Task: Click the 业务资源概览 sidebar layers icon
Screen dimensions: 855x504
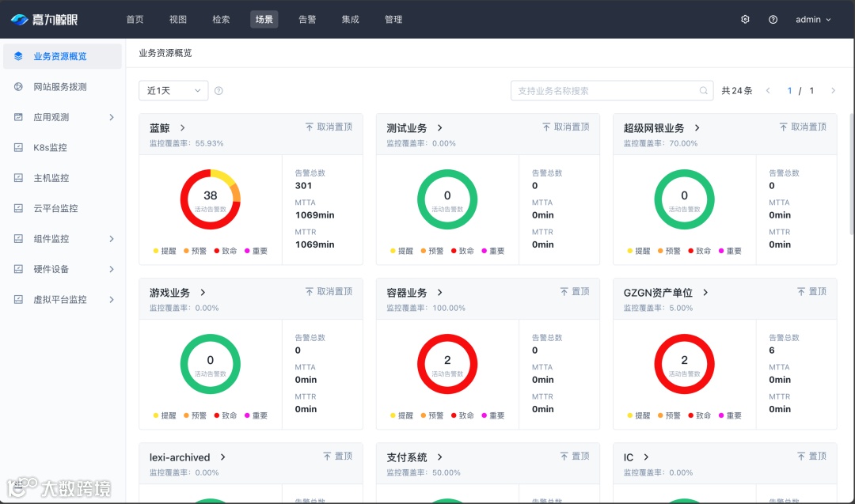Action: click(18, 56)
